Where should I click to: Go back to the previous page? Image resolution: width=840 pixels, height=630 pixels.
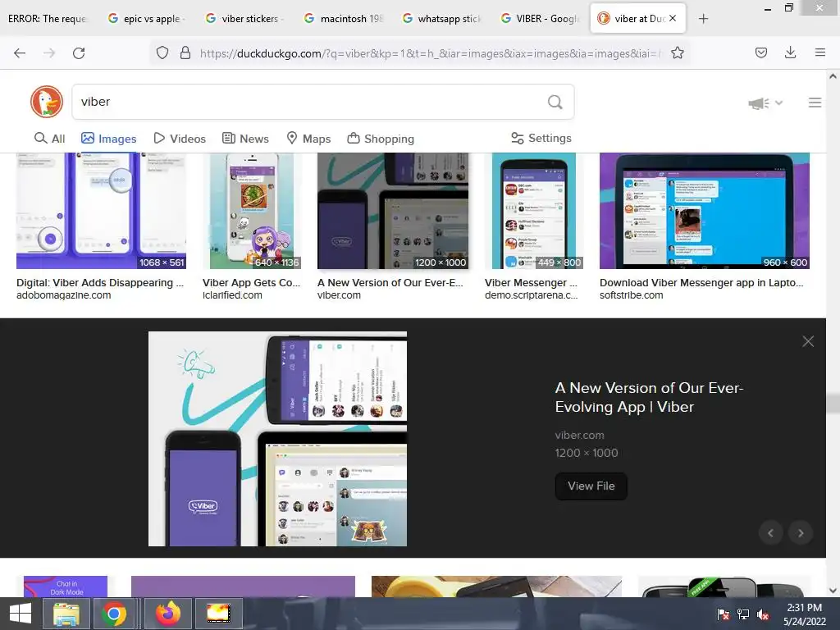pos(20,53)
